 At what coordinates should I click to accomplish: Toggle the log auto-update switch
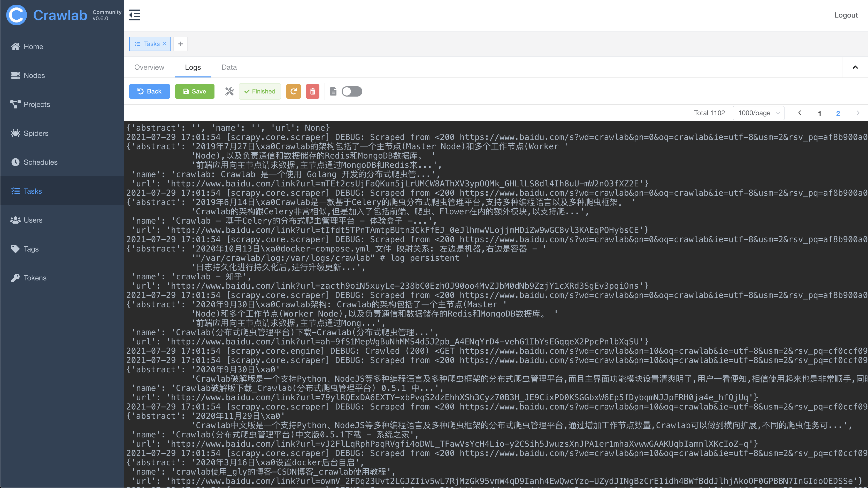(351, 91)
